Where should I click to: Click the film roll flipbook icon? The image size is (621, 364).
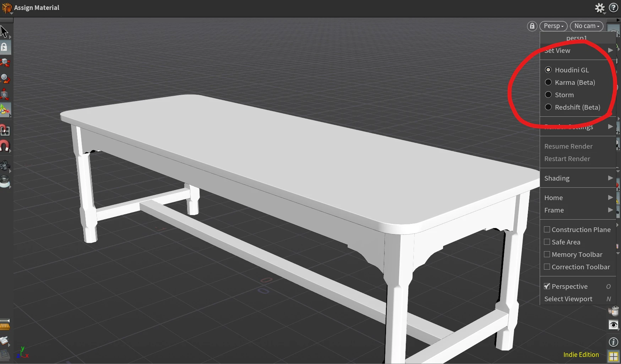[614, 311]
